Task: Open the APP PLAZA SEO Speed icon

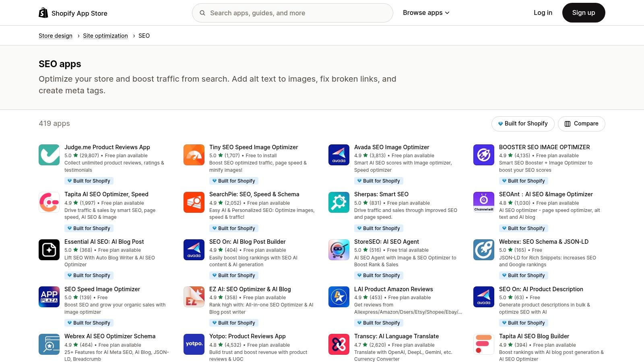Action: pos(49,297)
